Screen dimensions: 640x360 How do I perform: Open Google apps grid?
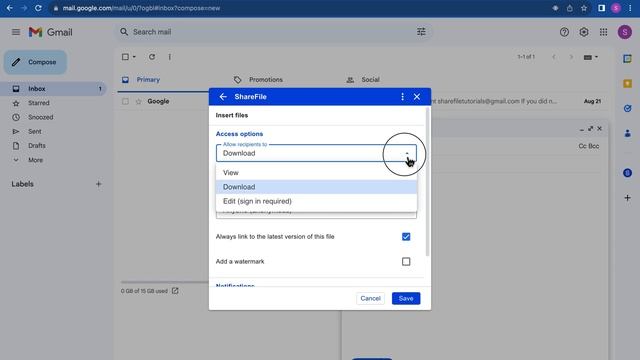click(x=603, y=32)
